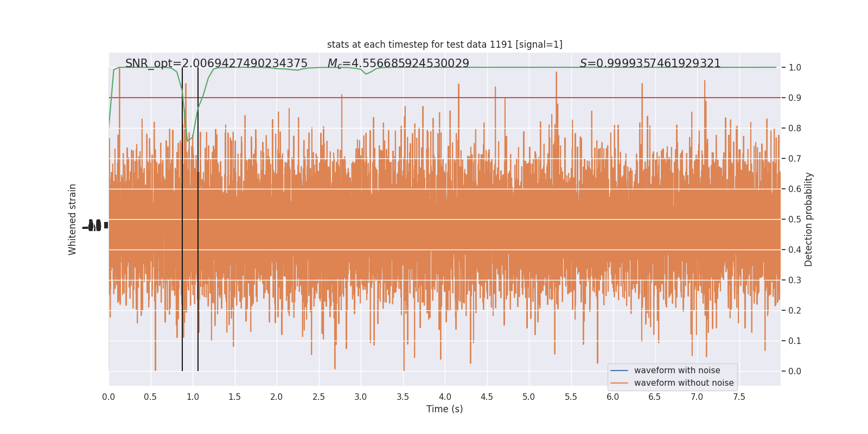Click the right-axis tick label 0.0
Screen dimensions: 868x434
(795, 372)
